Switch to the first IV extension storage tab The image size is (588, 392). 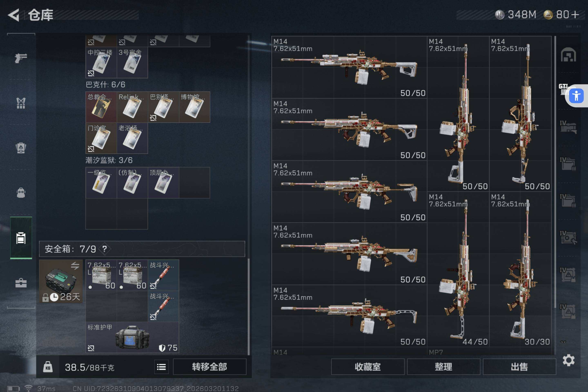click(568, 127)
